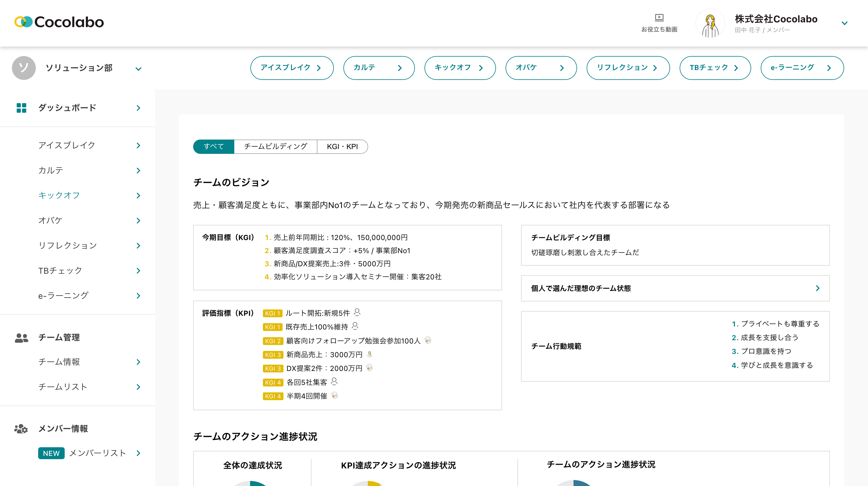The width and height of the screenshot is (868, 486).
Task: Open チームリスト in the sidebar
Action: (x=63, y=387)
